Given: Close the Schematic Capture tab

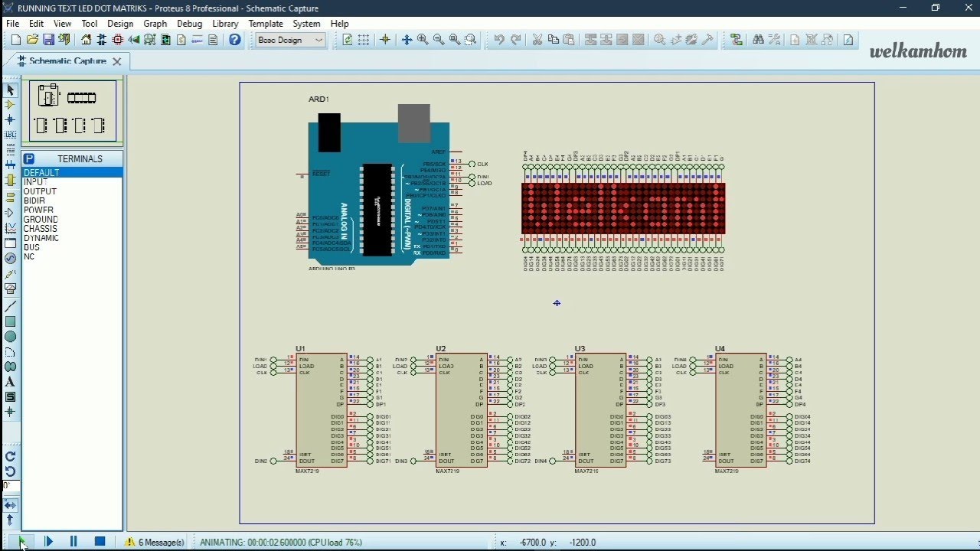Looking at the screenshot, I should 116,61.
